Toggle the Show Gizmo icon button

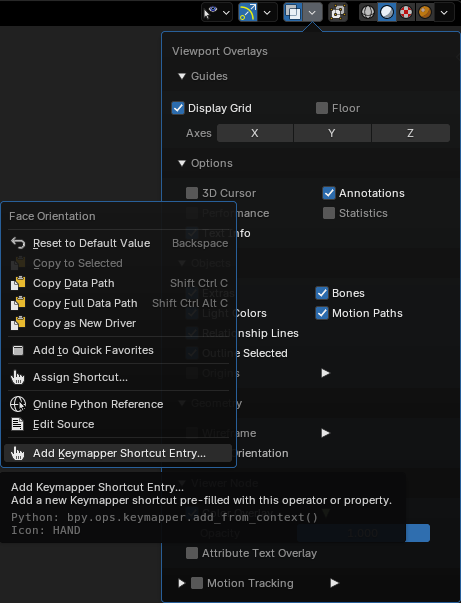pyautogui.click(x=248, y=12)
